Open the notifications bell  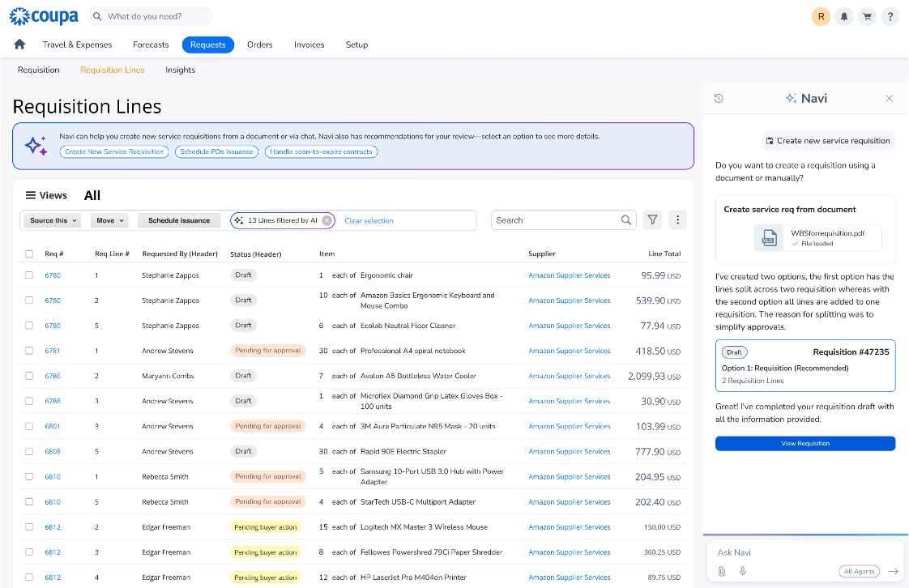pyautogui.click(x=844, y=17)
